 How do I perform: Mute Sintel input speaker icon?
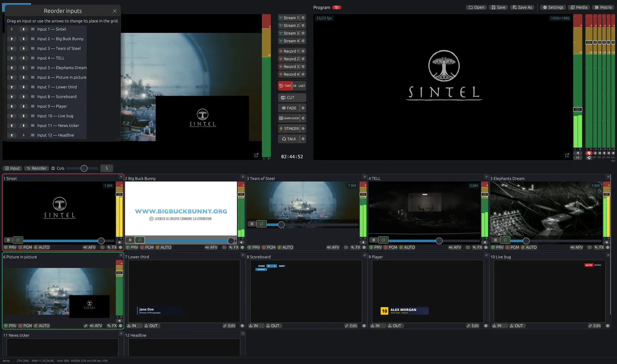(x=119, y=242)
